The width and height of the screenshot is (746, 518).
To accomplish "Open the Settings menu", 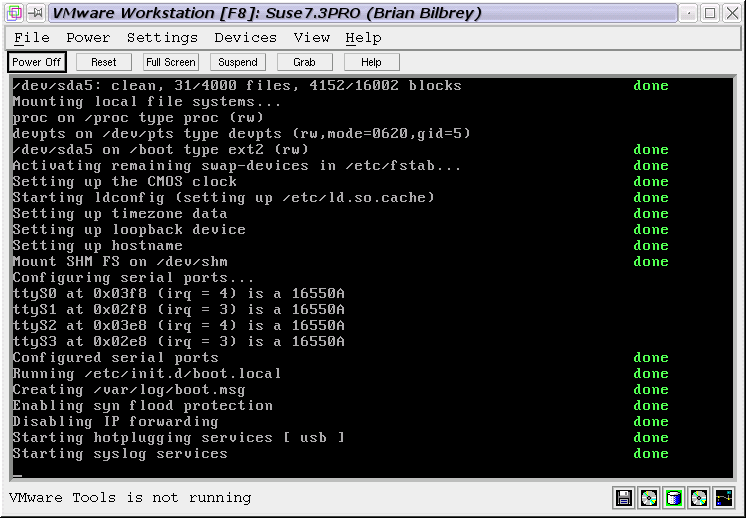I will point(162,38).
